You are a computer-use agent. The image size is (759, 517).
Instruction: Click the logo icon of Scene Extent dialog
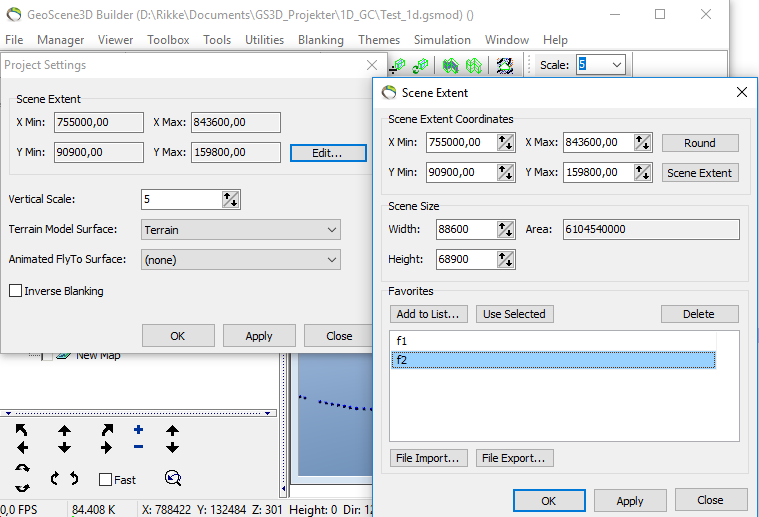[x=389, y=92]
